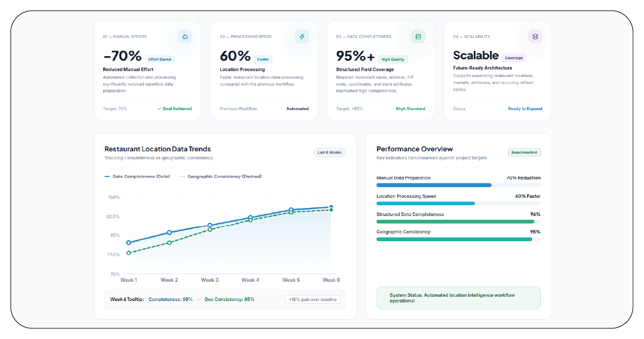The height and width of the screenshot is (339, 644).
Task: Click the 60% metric value
Action: (235, 56)
